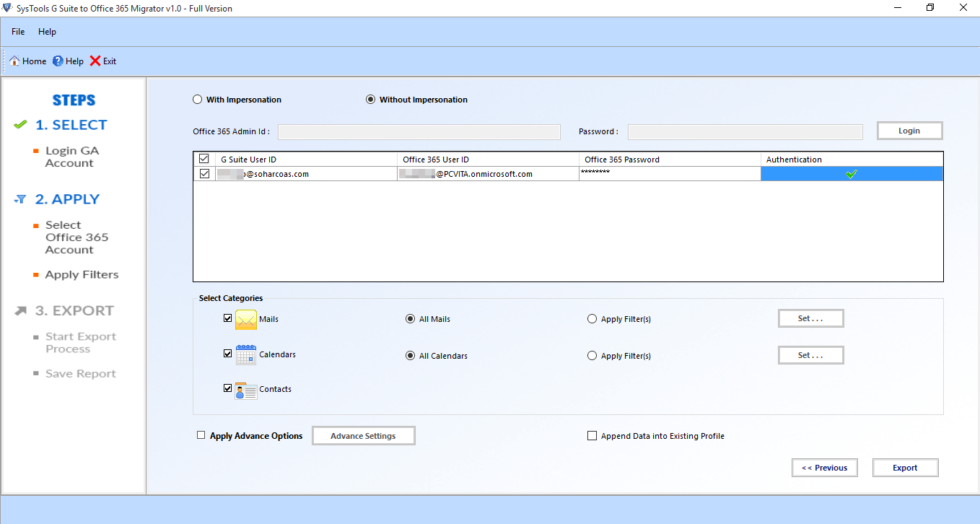This screenshot has width=980, height=524.
Task: Choose Apply Filter(s) for Calendars
Action: point(592,356)
